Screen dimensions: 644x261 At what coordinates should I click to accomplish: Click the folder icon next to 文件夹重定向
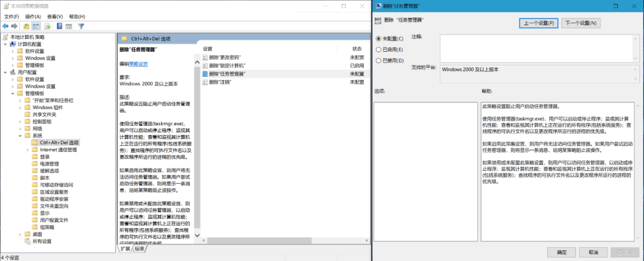tap(35, 206)
